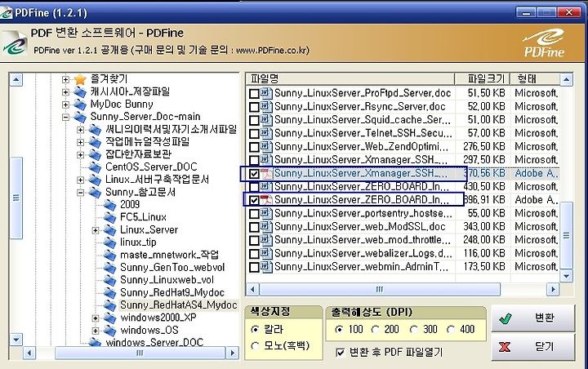Click folder icon of 캐시시아_저장파일
This screenshot has height=369, width=588.
pos(80,92)
